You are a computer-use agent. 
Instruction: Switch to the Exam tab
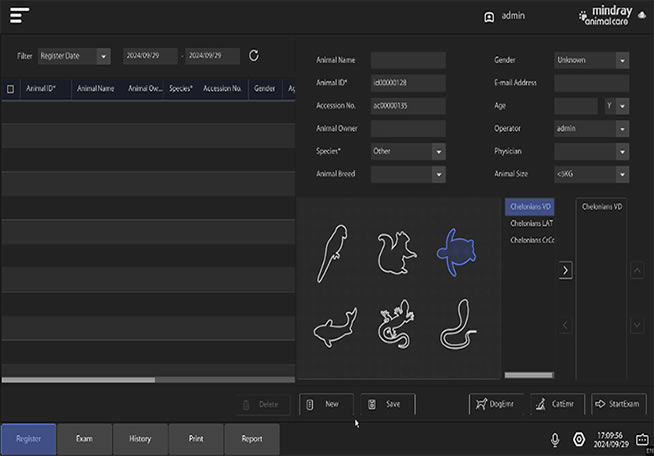click(84, 438)
